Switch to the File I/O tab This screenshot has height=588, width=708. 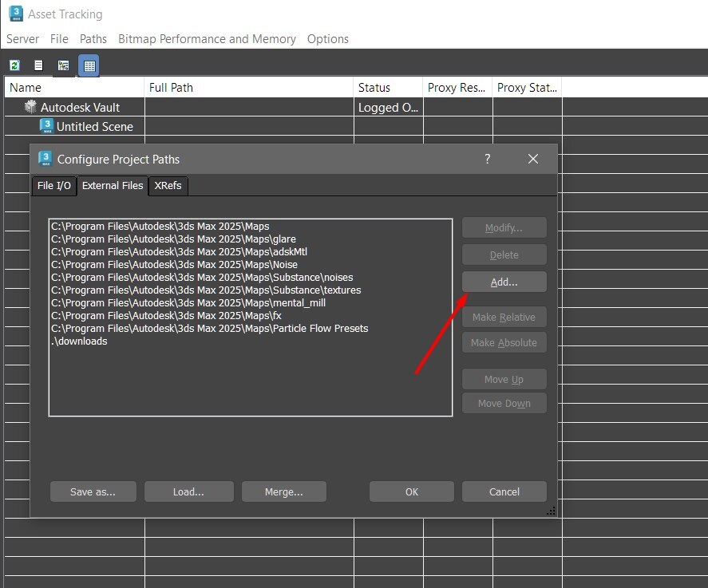54,185
